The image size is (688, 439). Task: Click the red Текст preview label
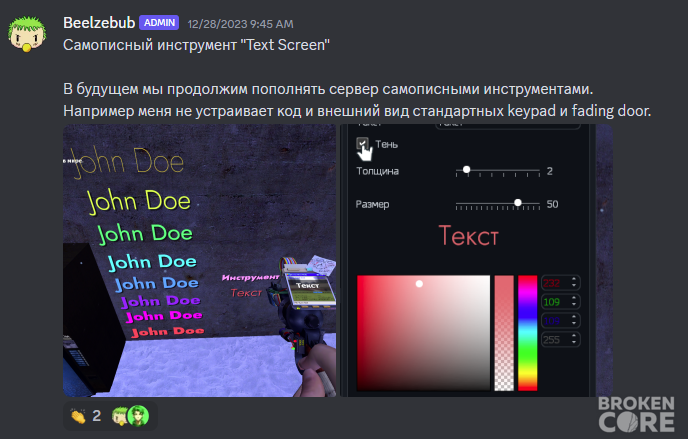click(469, 236)
